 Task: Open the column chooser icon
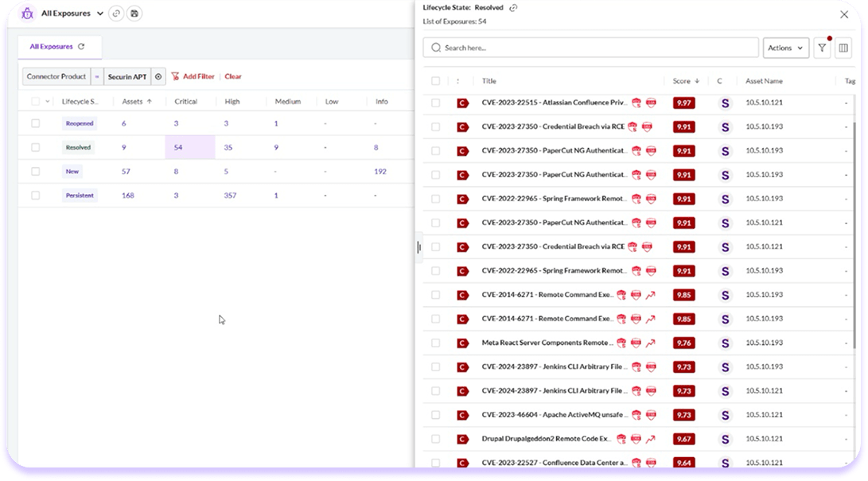(x=843, y=48)
